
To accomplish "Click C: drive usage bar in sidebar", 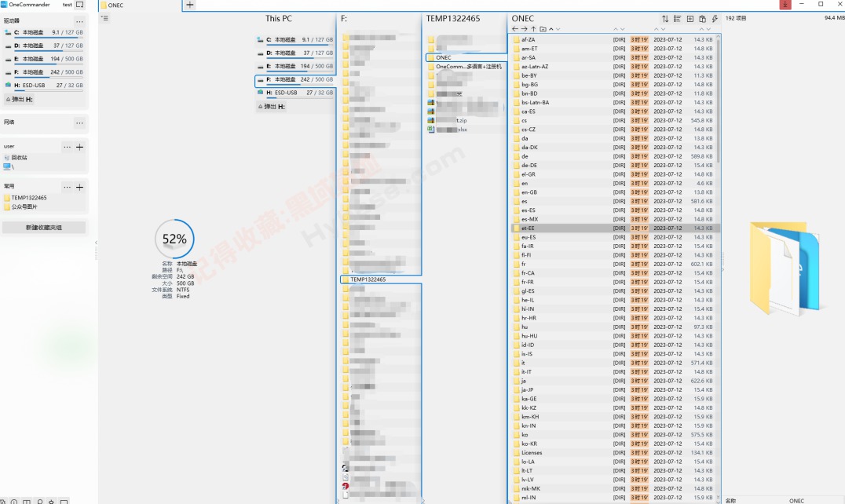I will click(49, 37).
